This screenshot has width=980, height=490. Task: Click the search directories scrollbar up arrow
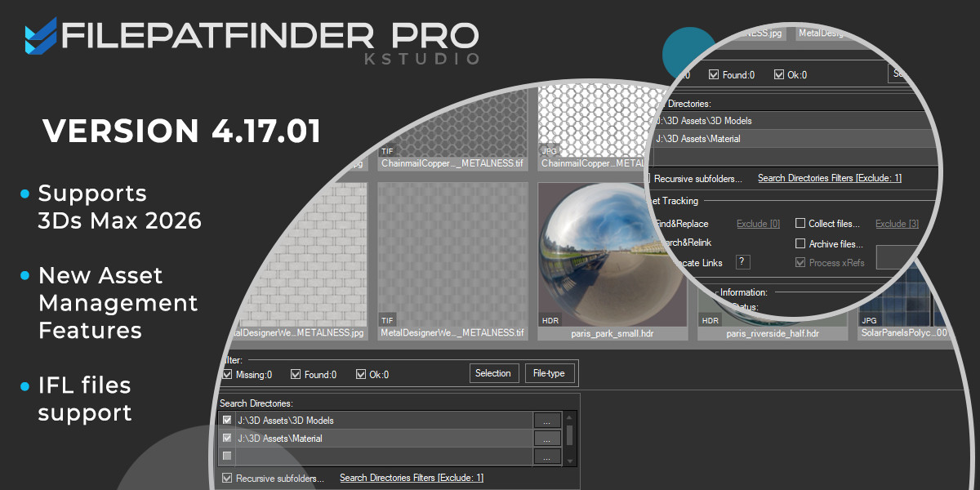pyautogui.click(x=569, y=416)
